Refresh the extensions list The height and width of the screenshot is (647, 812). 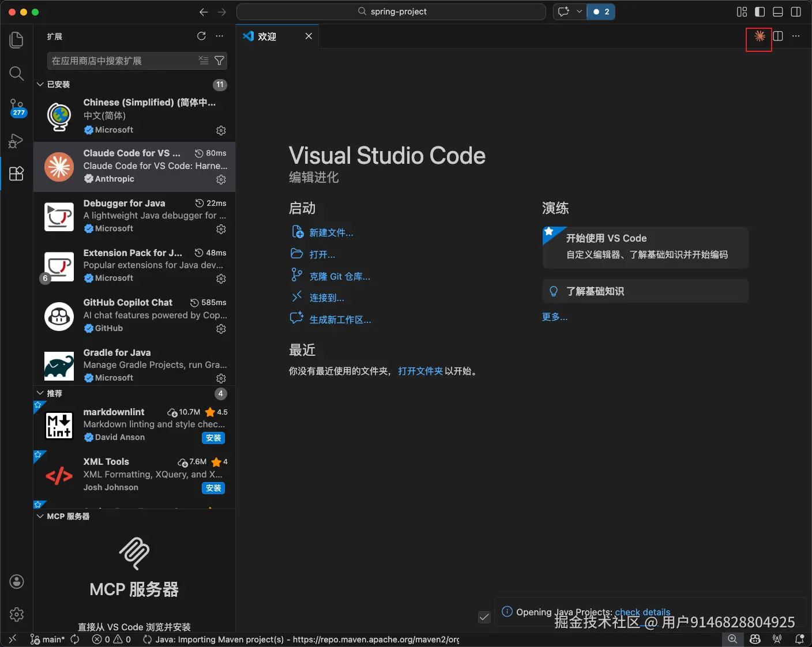pyautogui.click(x=201, y=36)
